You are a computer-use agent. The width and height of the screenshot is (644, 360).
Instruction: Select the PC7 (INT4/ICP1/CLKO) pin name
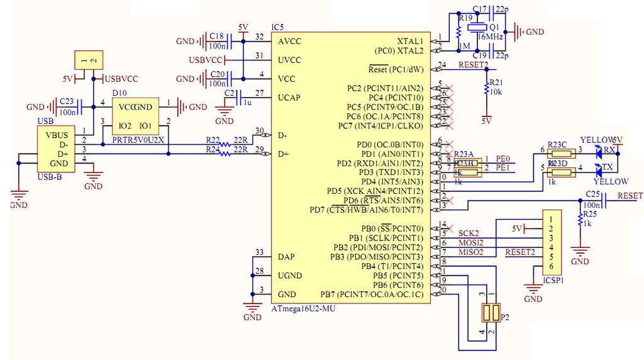tap(380, 126)
